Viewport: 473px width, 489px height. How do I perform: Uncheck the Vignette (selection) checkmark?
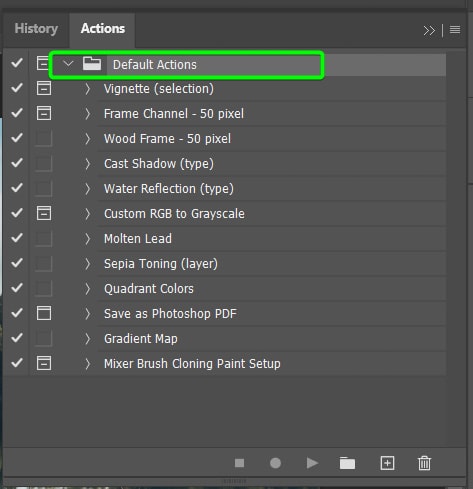[x=17, y=88]
